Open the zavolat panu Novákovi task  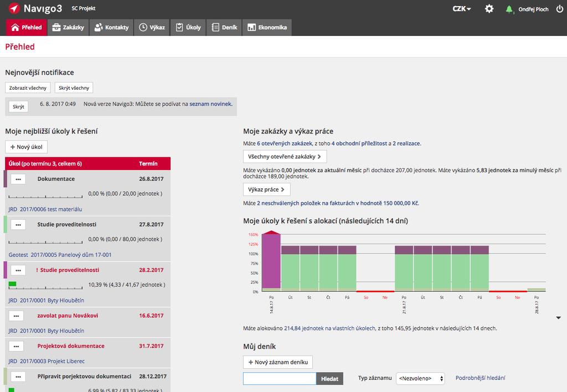pos(68,316)
